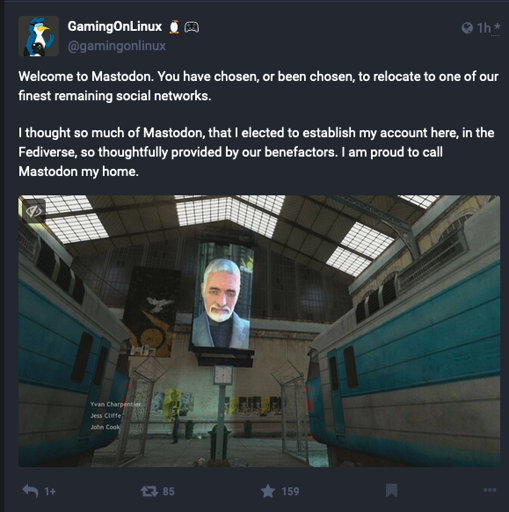The width and height of the screenshot is (509, 512).
Task: Open the @gamingonlinux handle profile
Action: 117,46
